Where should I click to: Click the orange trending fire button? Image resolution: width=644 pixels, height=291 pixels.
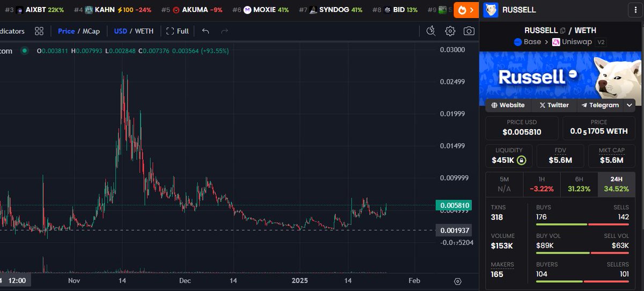click(466, 10)
